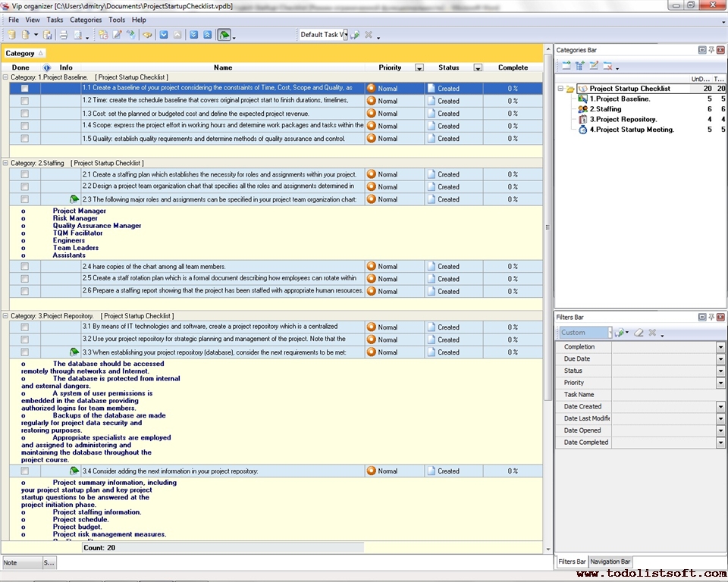Open the Categories menu
This screenshot has height=582, width=728.
click(x=85, y=20)
